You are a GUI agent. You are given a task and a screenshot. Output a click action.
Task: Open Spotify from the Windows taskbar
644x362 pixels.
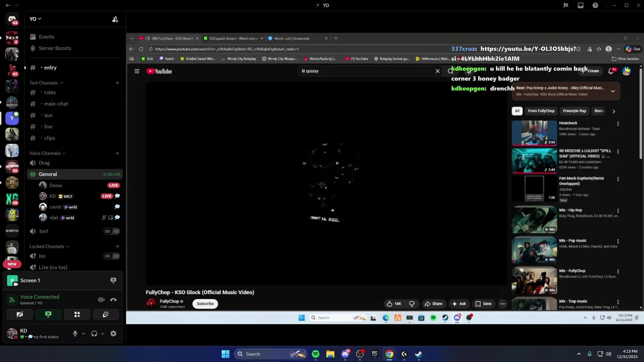[315, 354]
